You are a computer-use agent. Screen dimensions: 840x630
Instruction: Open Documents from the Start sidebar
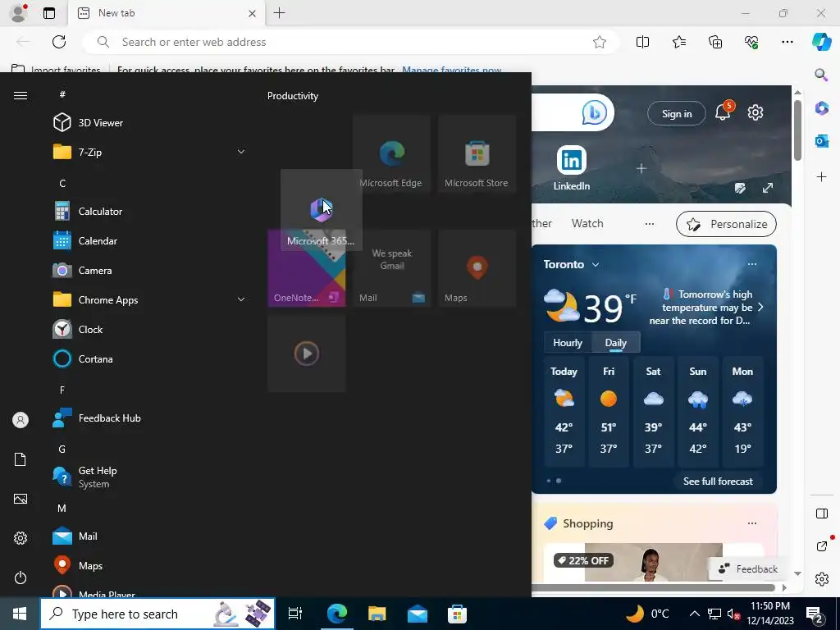click(21, 459)
